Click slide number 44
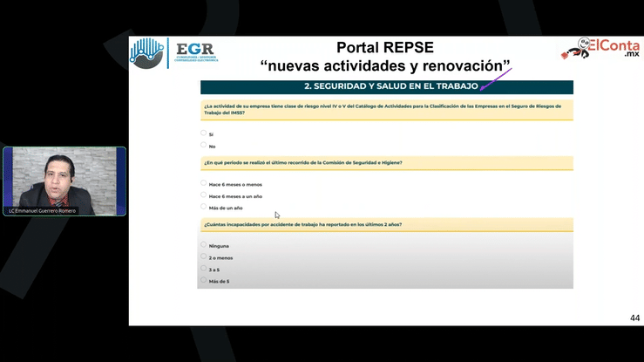Screen dimensions: 644x362 coord(634,318)
